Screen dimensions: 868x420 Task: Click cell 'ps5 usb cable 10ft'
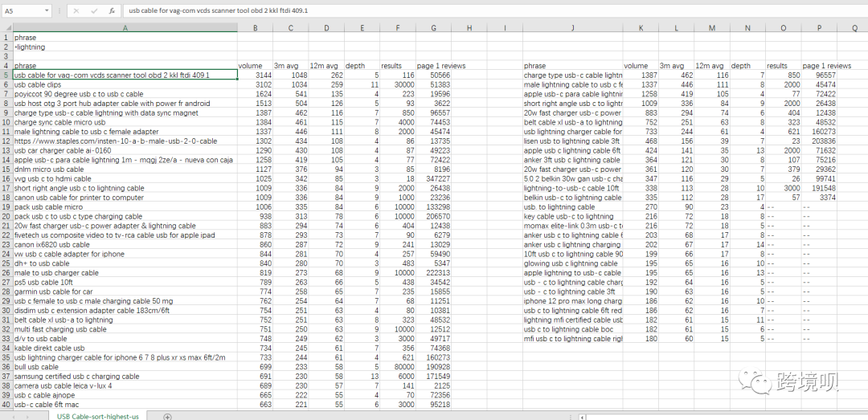(x=125, y=282)
